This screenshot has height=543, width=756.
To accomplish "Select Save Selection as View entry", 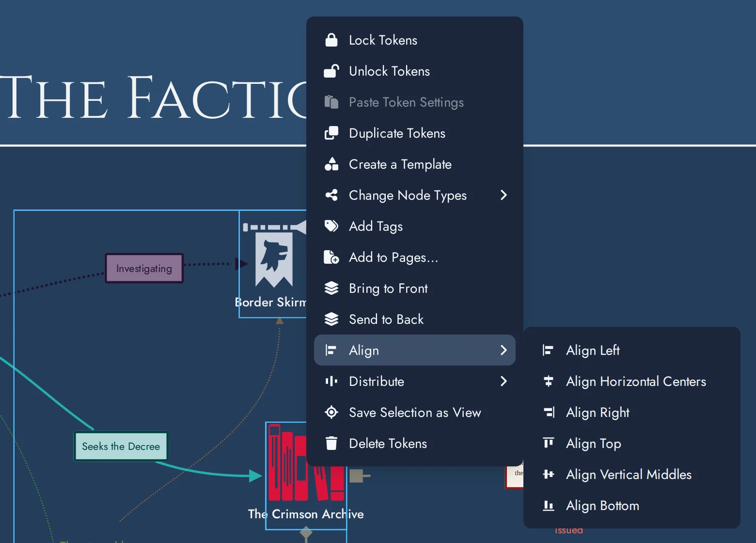I will [415, 413].
